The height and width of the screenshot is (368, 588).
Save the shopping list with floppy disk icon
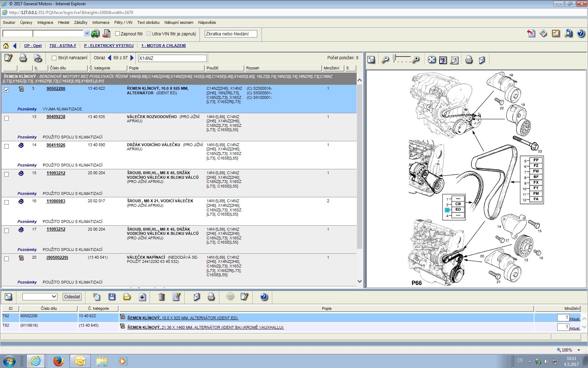point(112,297)
